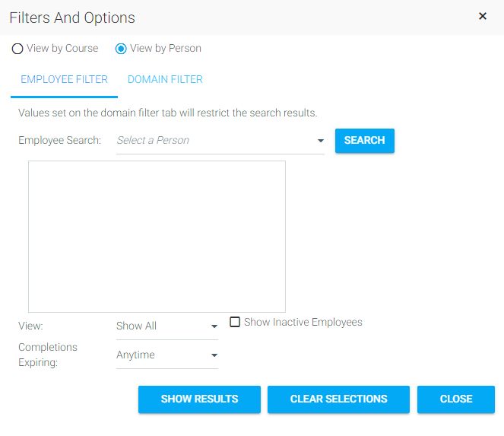The width and height of the screenshot is (504, 436).
Task: Click the Anytime dropdown arrow icon
Action: coord(214,355)
